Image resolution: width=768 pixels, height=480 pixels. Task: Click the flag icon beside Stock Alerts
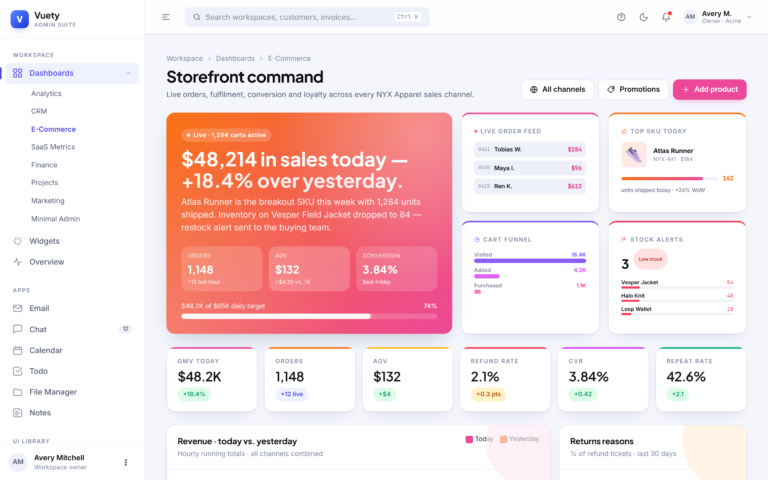click(624, 240)
